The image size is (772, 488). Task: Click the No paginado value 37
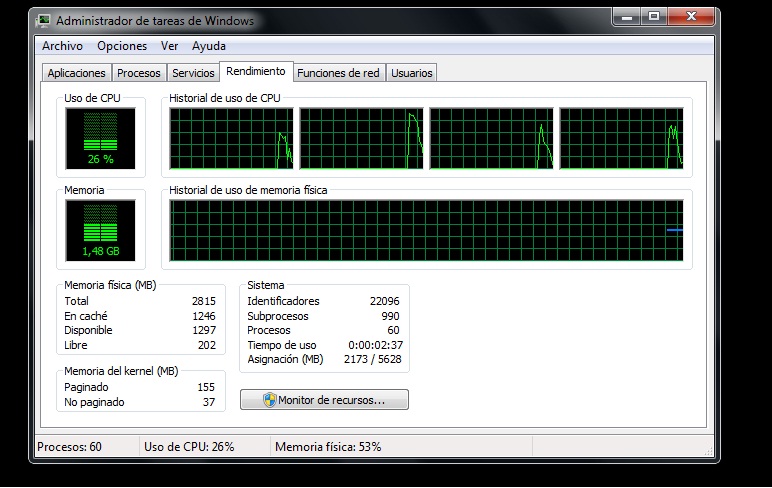pos(209,402)
